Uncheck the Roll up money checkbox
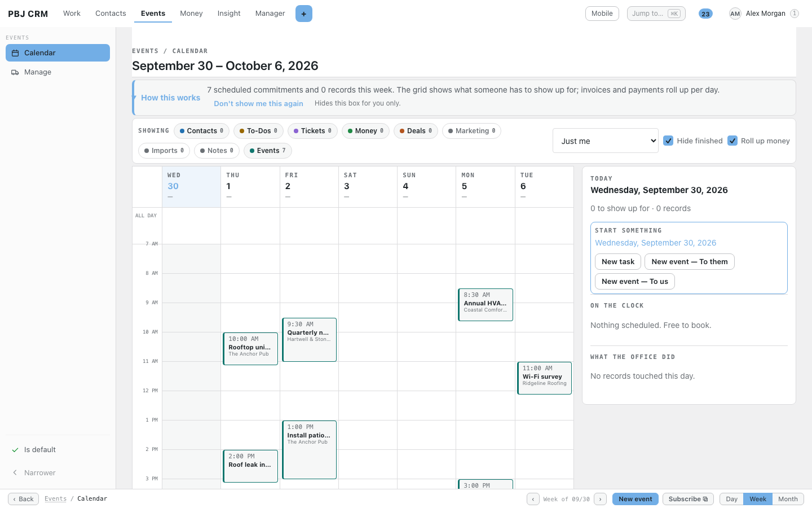The image size is (812, 508). pos(732,141)
